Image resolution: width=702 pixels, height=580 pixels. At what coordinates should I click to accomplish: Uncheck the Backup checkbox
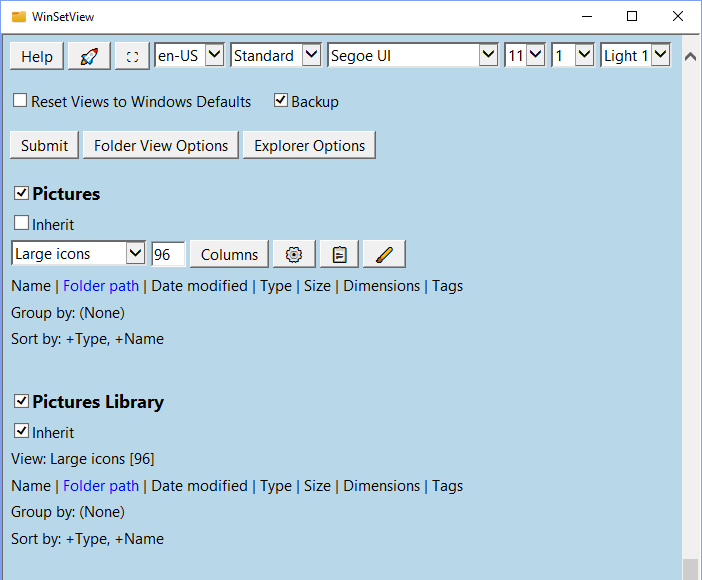tap(281, 100)
